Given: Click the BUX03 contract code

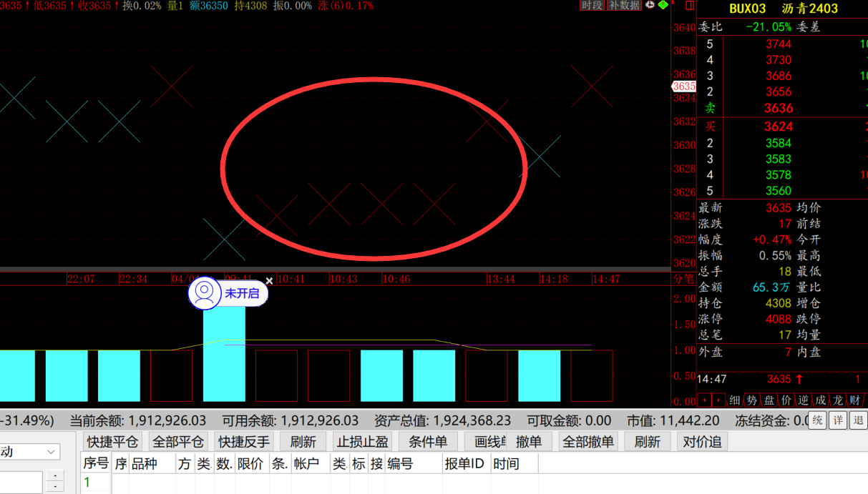Looking at the screenshot, I should click(747, 9).
